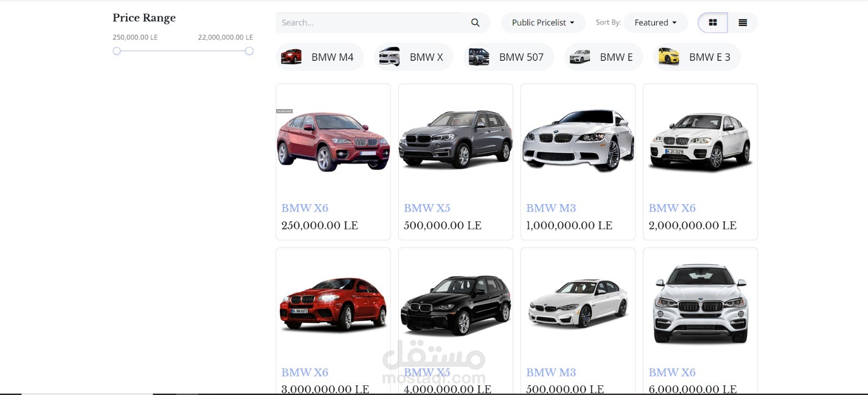Viewport: 868px width, 395px height.
Task: Click the 250,000.00 LE product price
Action: (320, 225)
